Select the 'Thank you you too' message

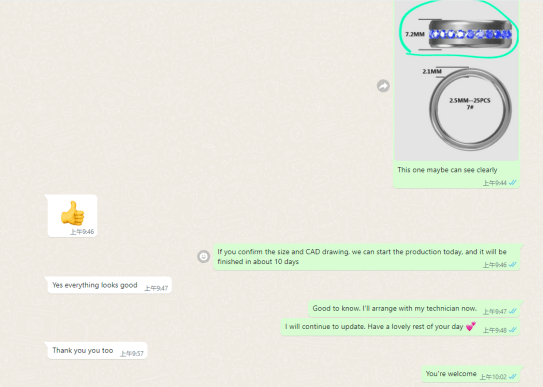(x=97, y=351)
